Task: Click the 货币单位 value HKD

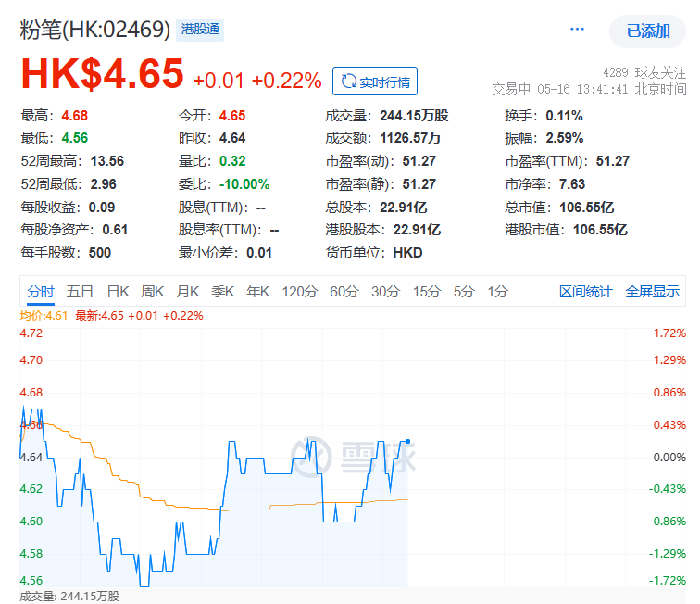Action: coord(407,253)
